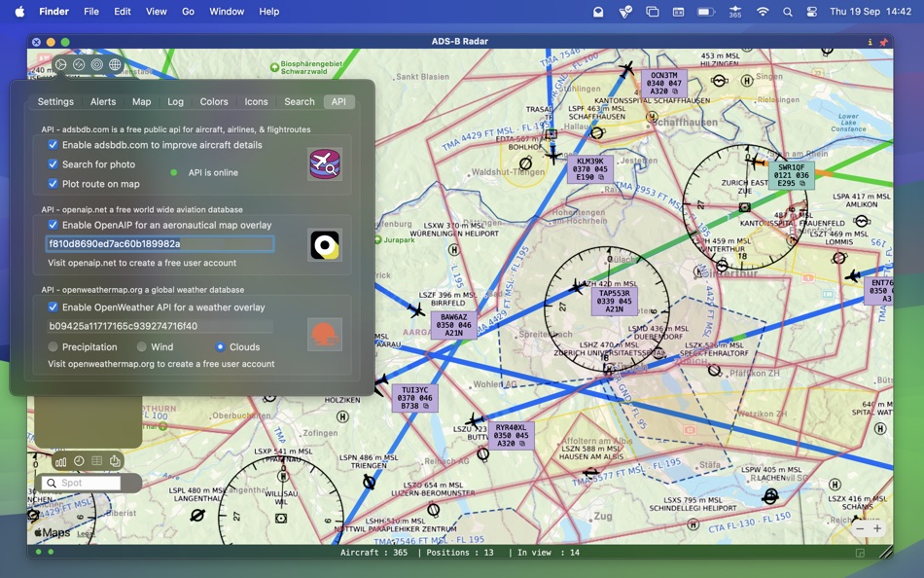Click the compass arrows icon in top toolbar
This screenshot has width=924, height=578.
click(x=79, y=65)
